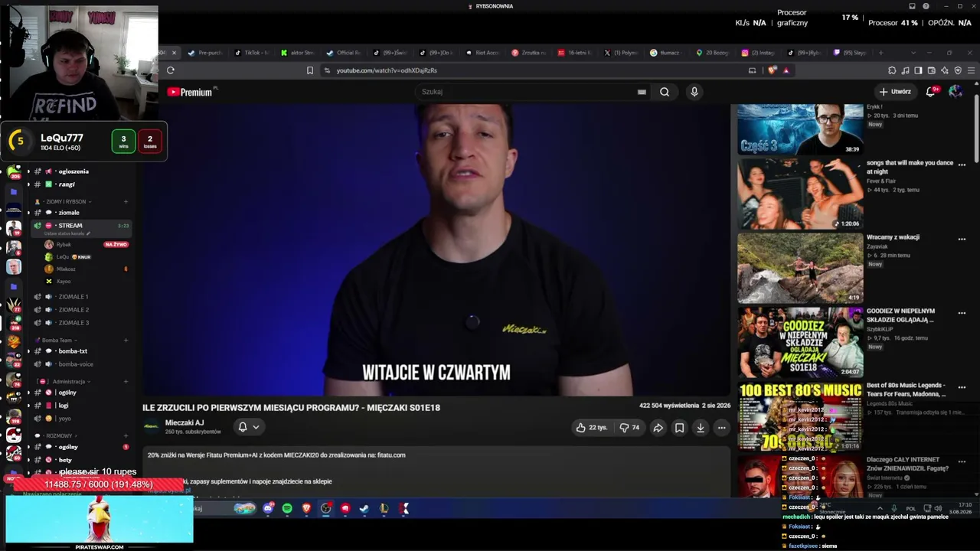Image resolution: width=980 pixels, height=551 pixels.
Task: Open Brave Shields lion icon in address bar
Action: [773, 70]
